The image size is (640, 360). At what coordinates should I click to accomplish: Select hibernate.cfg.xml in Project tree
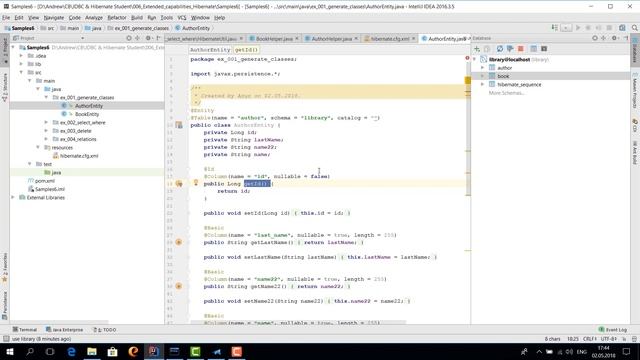pos(79,156)
